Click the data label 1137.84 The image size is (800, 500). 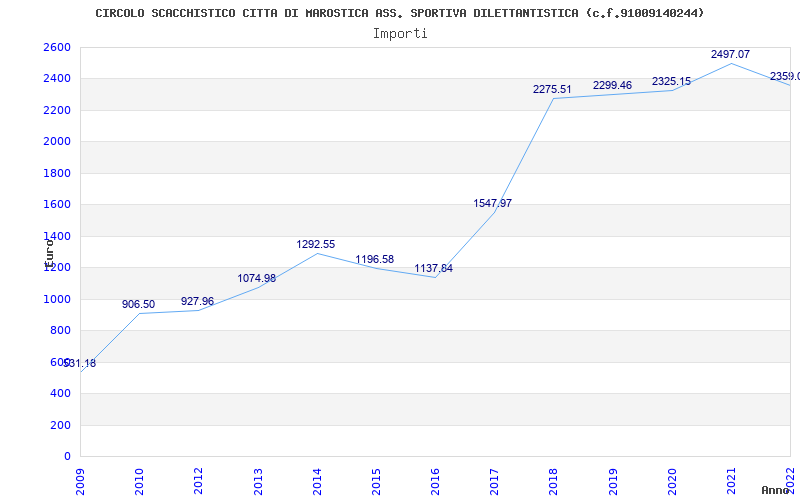click(x=434, y=268)
